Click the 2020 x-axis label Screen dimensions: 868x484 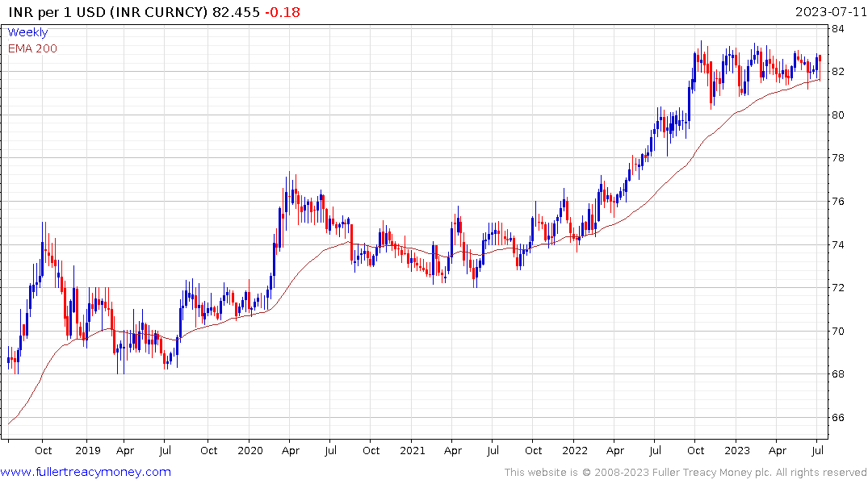click(x=250, y=451)
